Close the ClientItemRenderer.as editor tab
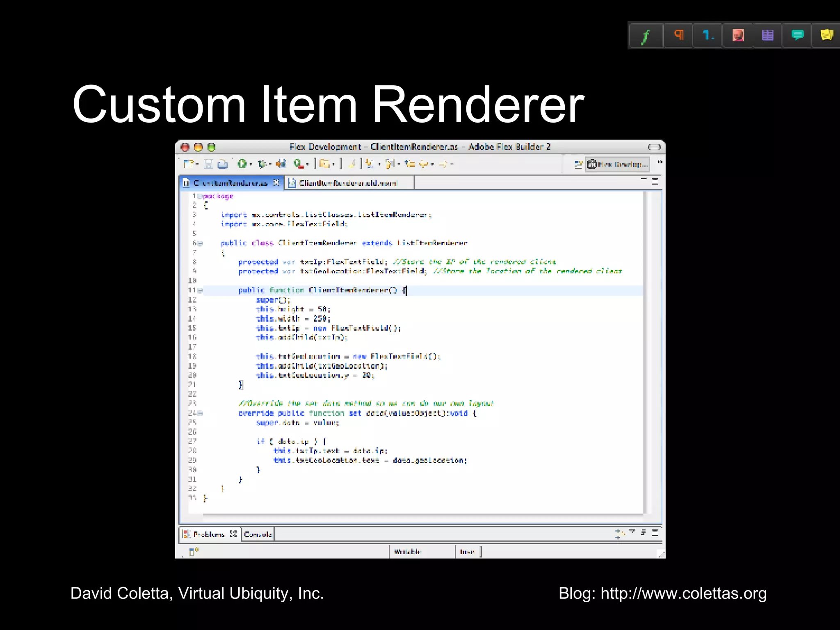This screenshot has height=630, width=840. click(276, 183)
